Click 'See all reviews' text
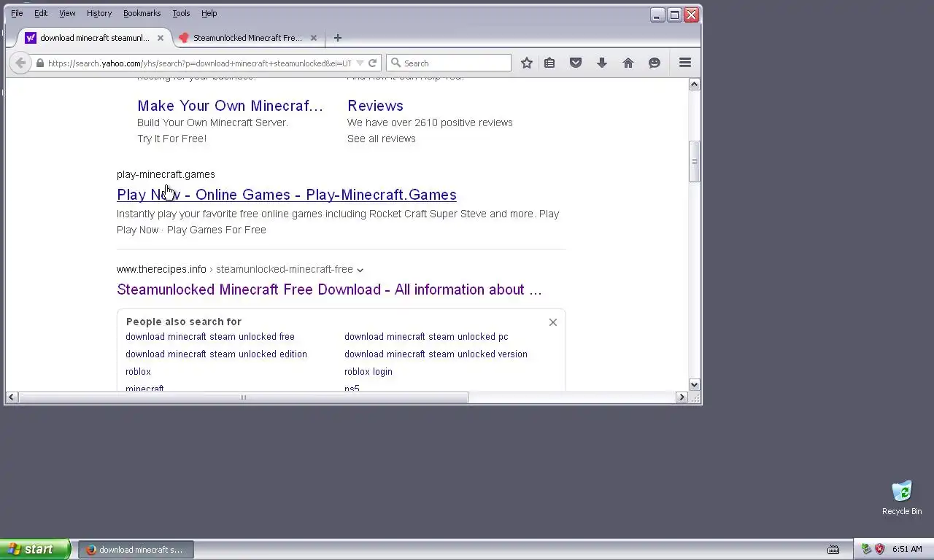 pyautogui.click(x=382, y=139)
